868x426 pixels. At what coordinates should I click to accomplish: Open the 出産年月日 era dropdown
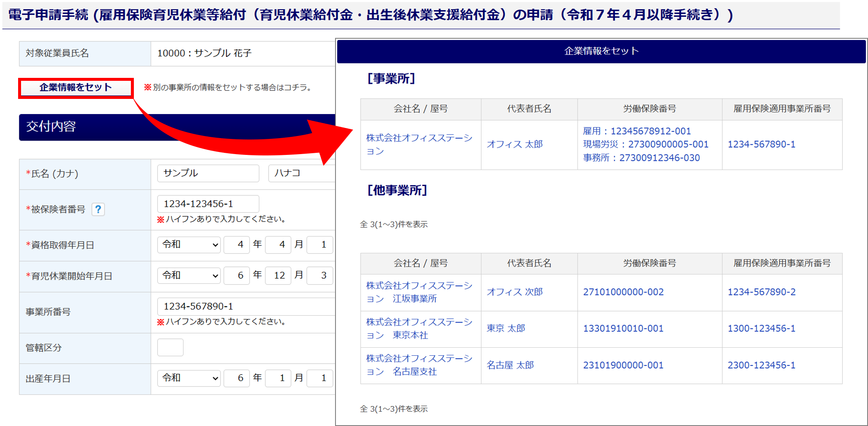(x=189, y=378)
